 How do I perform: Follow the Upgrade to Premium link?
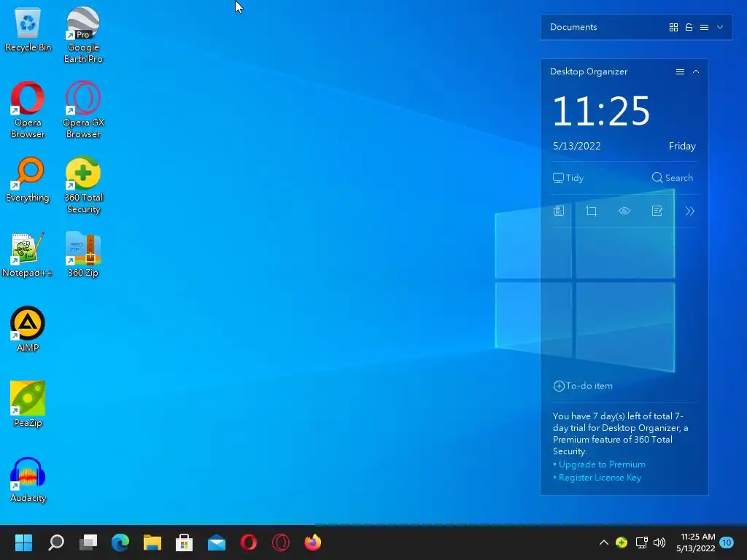pos(602,464)
